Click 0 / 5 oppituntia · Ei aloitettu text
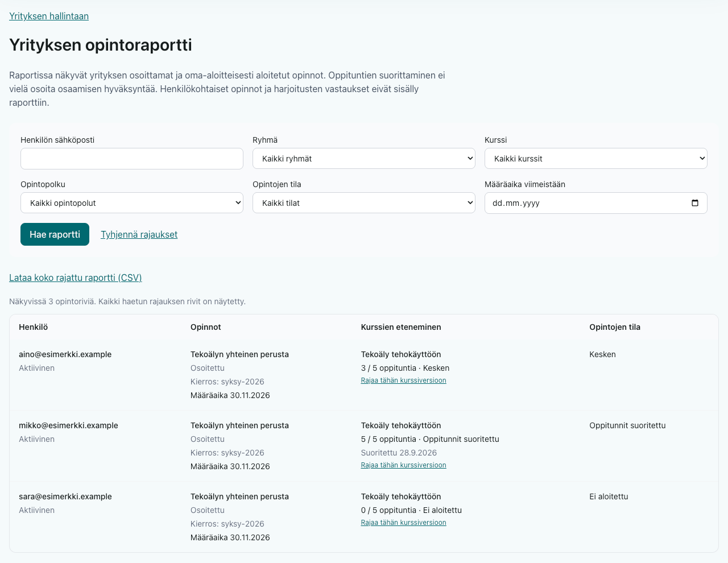Viewport: 728px width, 563px height. (x=411, y=510)
